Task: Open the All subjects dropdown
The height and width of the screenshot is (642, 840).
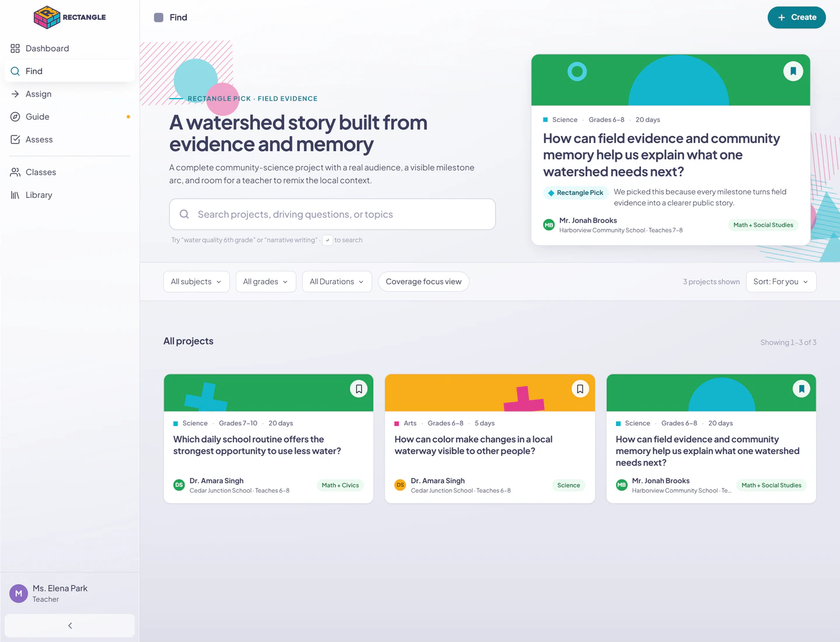Action: (197, 281)
